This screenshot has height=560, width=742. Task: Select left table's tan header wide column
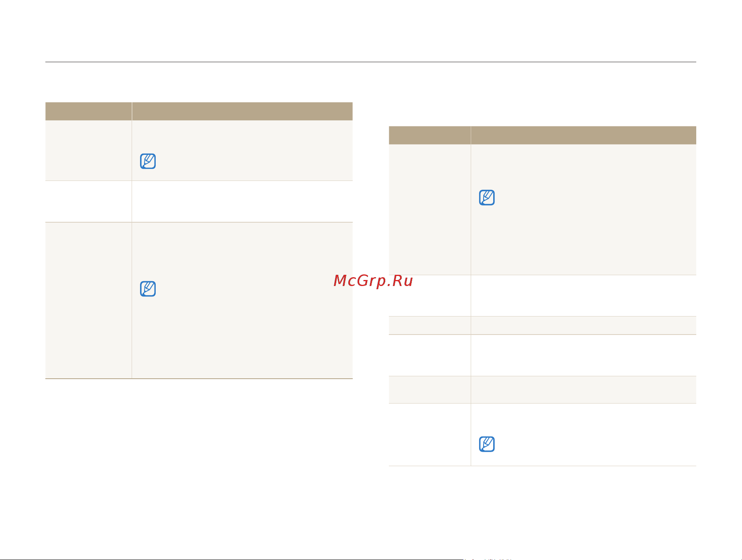coord(242,111)
